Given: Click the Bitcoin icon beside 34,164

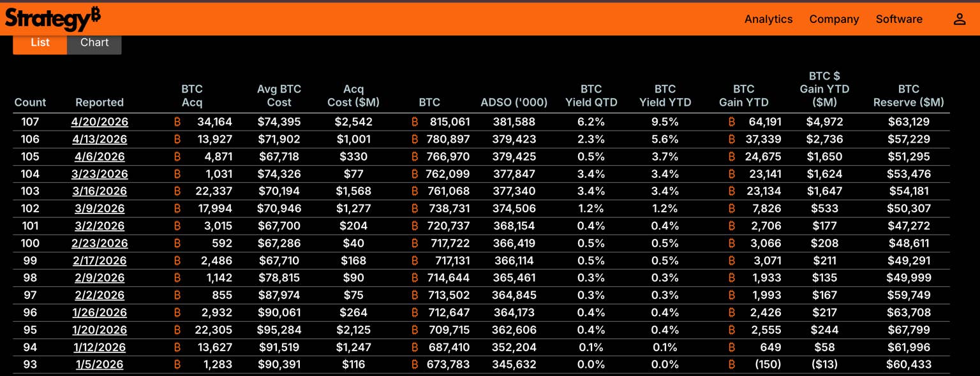Looking at the screenshot, I should tap(177, 122).
